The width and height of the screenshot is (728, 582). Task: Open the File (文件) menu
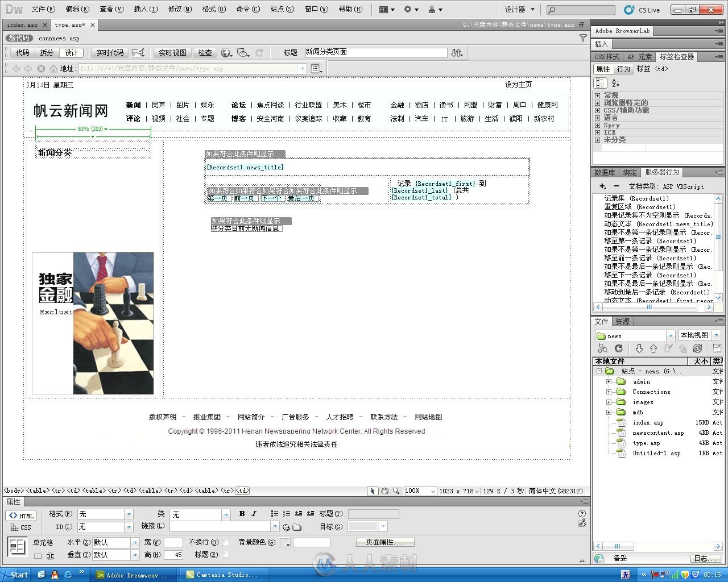tap(43, 9)
